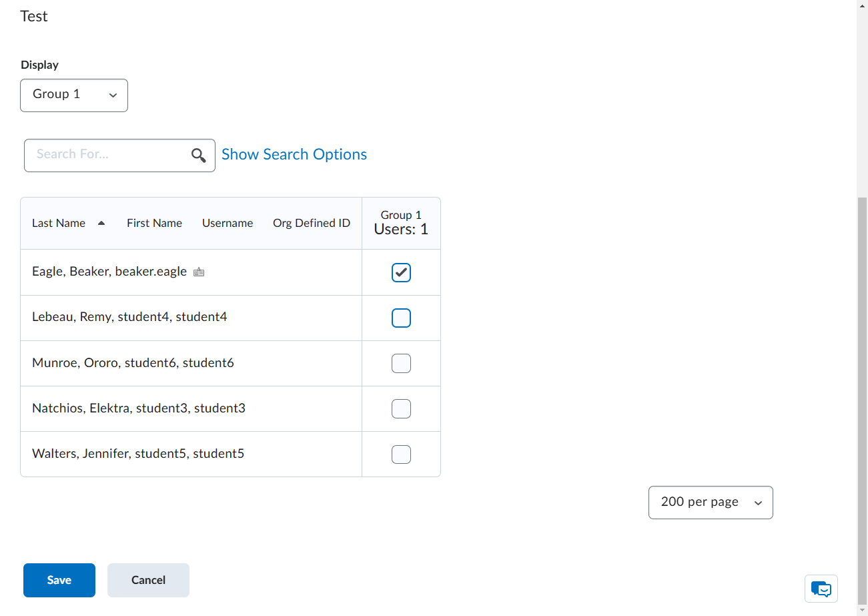Check Group 1 box for Lebeau, Remy
This screenshot has height=616, width=868.
point(401,318)
